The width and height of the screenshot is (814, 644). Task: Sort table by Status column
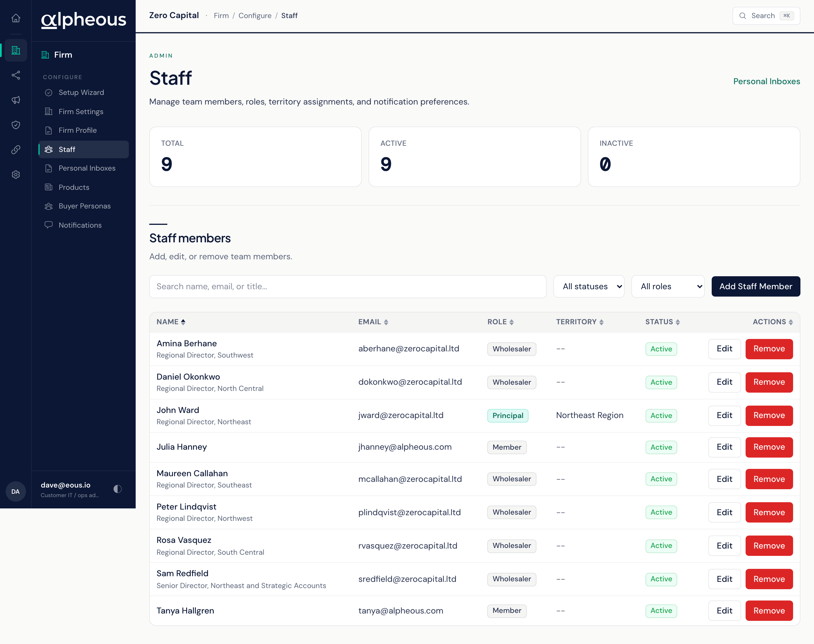tap(663, 322)
